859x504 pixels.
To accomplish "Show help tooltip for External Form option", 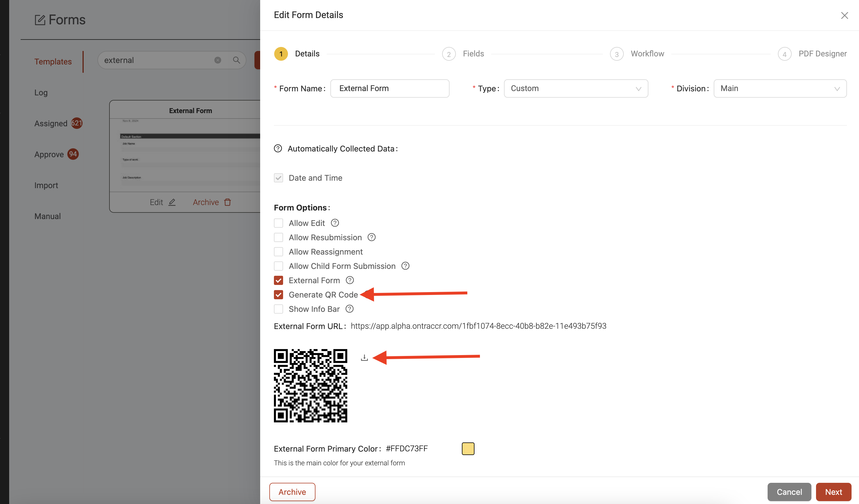I will (x=350, y=280).
